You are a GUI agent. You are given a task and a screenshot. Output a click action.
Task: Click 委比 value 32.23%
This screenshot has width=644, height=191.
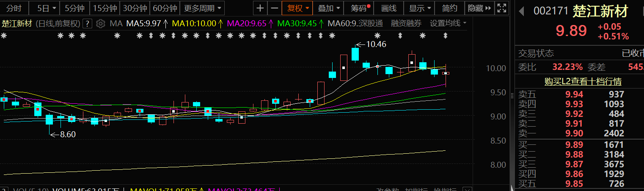pos(567,67)
